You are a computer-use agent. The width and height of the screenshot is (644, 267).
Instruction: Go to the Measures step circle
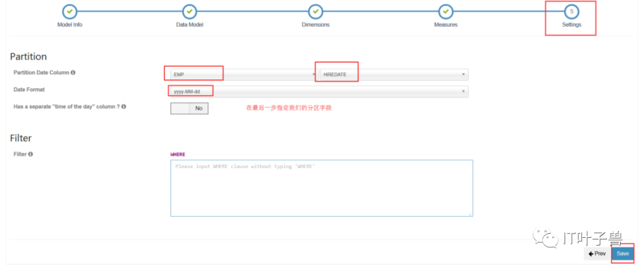tap(445, 11)
